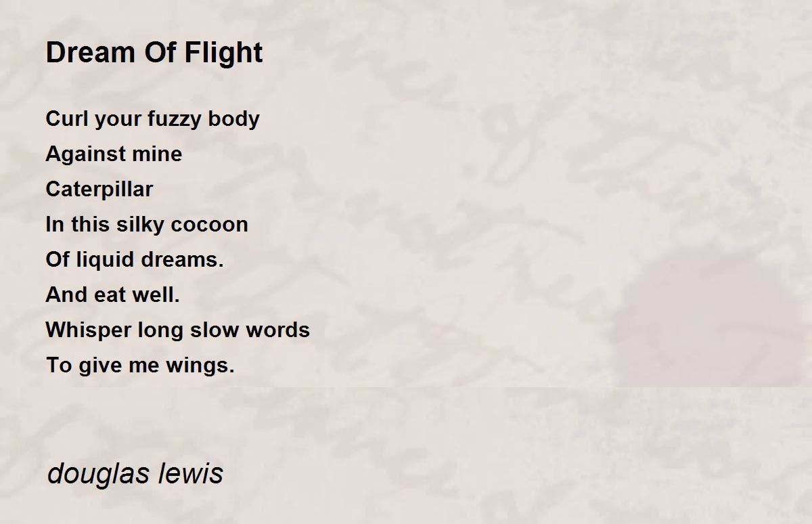812x524 pixels.
Task: Click the line And eat well.
Action: (x=113, y=294)
